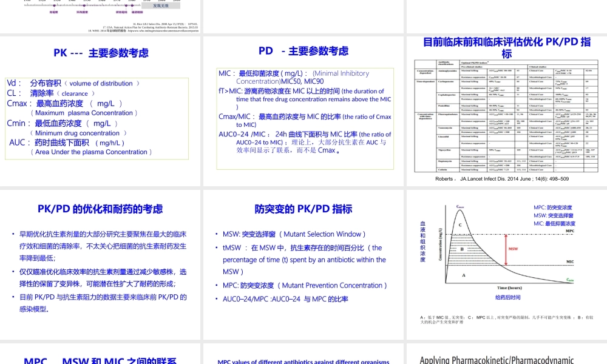Click the 'tMSW： 在 MSW 中' bullet
This screenshot has width=607, height=364.
304,260
